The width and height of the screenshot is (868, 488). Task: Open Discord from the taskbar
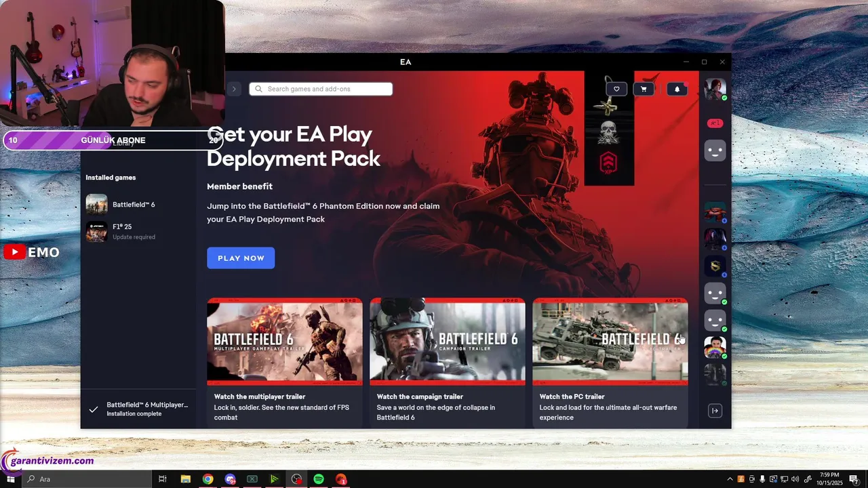(230, 479)
